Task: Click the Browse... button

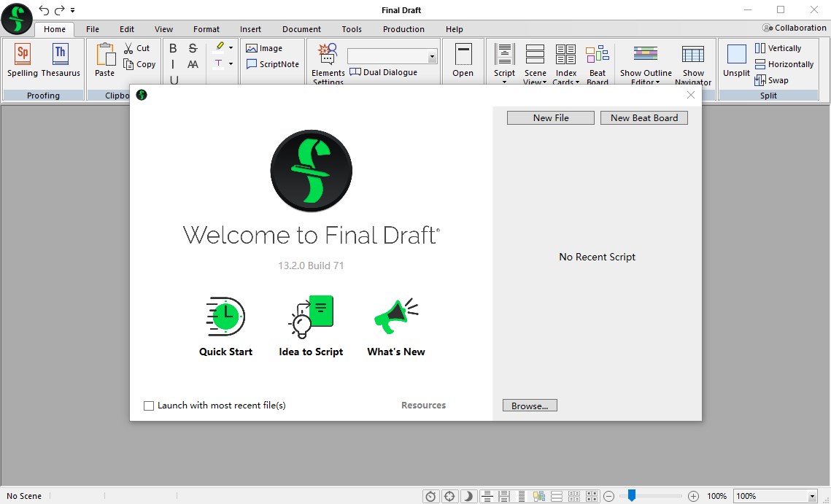Action: pos(530,406)
